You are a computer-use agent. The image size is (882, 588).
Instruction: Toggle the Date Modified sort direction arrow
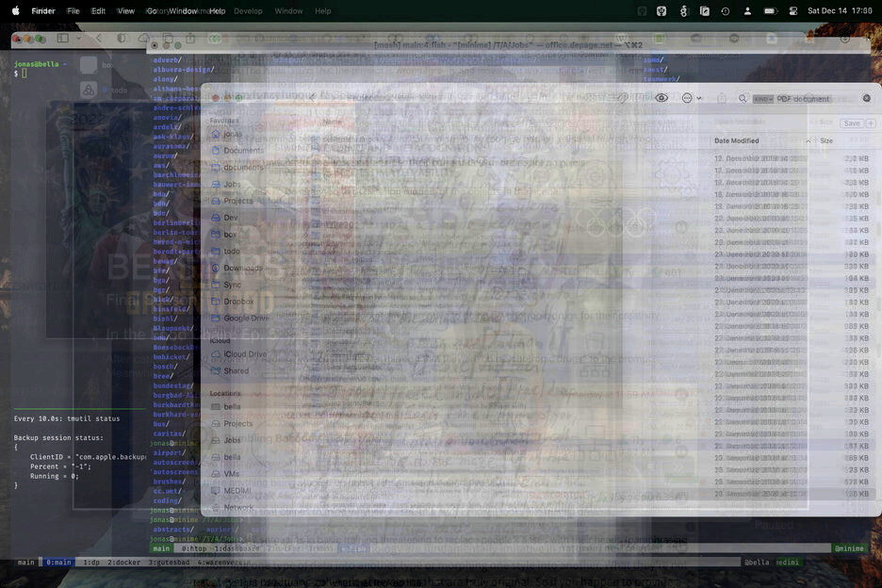(808, 140)
